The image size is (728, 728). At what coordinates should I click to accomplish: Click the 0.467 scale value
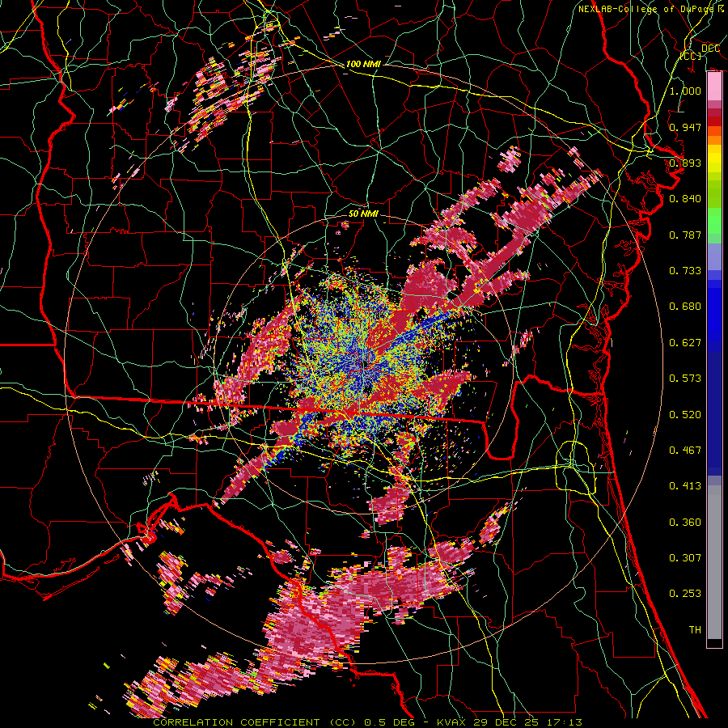pyautogui.click(x=685, y=451)
